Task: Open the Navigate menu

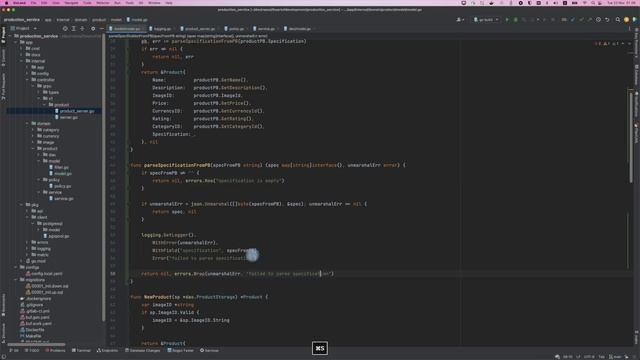Action: 71,3
